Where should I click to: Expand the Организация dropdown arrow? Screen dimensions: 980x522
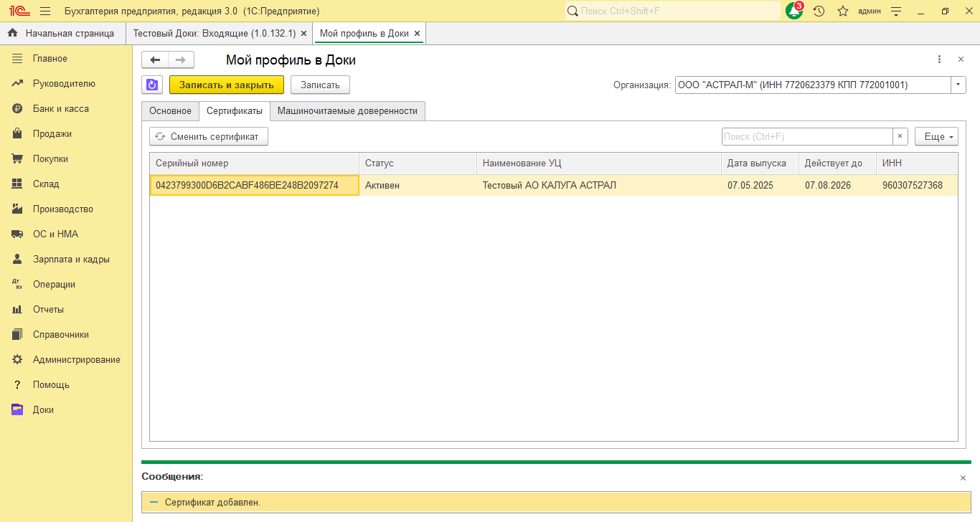958,85
